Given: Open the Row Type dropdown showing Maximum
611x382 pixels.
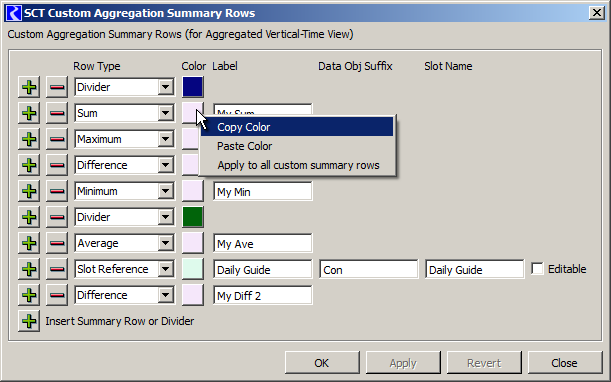Looking at the screenshot, I should pyautogui.click(x=125, y=139).
